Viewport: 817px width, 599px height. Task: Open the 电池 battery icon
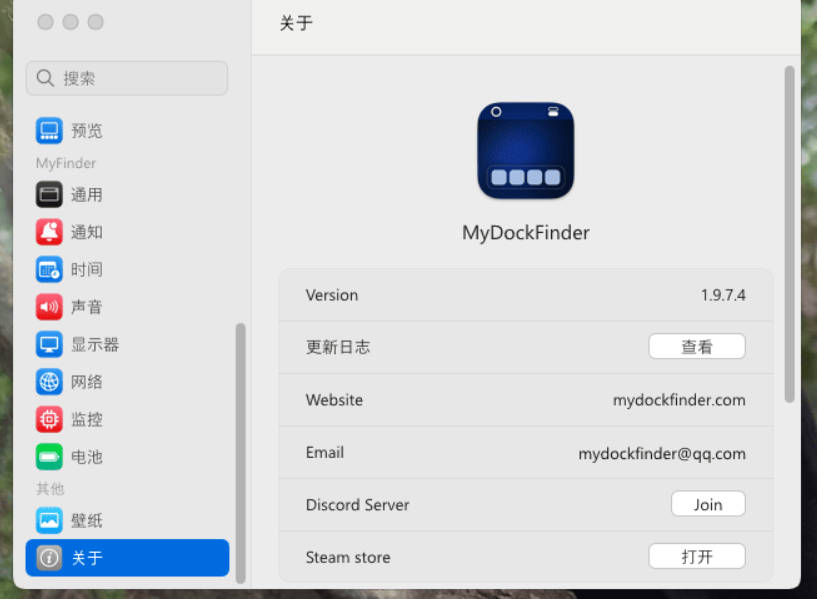point(49,457)
